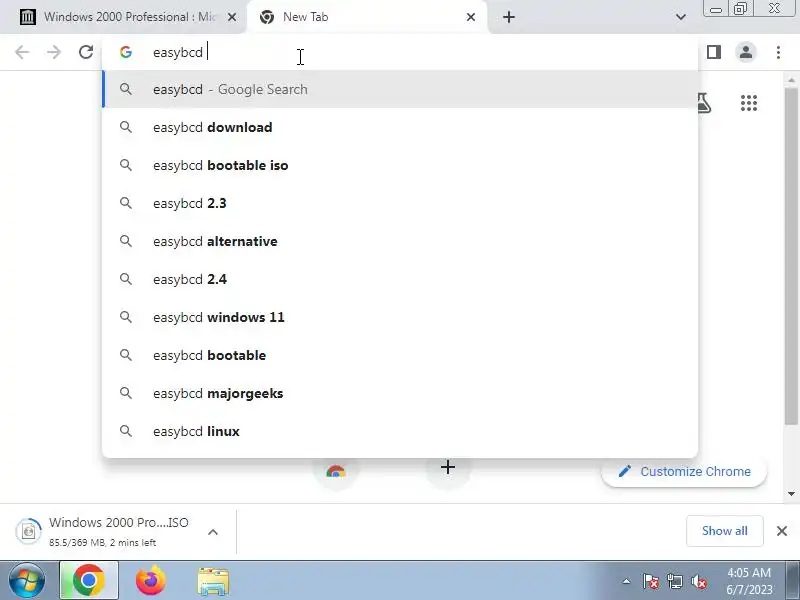
Task: Select 'easybcd - Google Search' suggestion
Action: point(400,89)
